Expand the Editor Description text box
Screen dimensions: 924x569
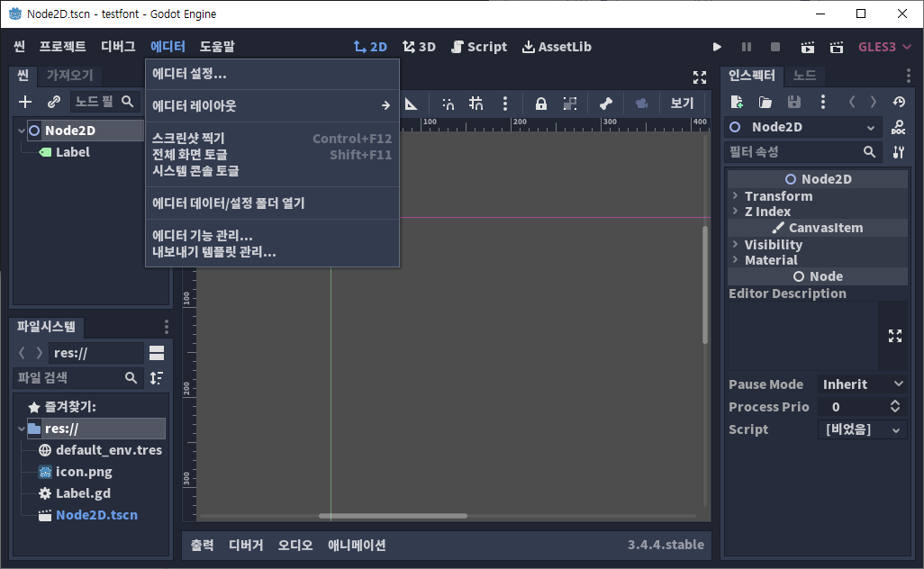click(x=895, y=336)
